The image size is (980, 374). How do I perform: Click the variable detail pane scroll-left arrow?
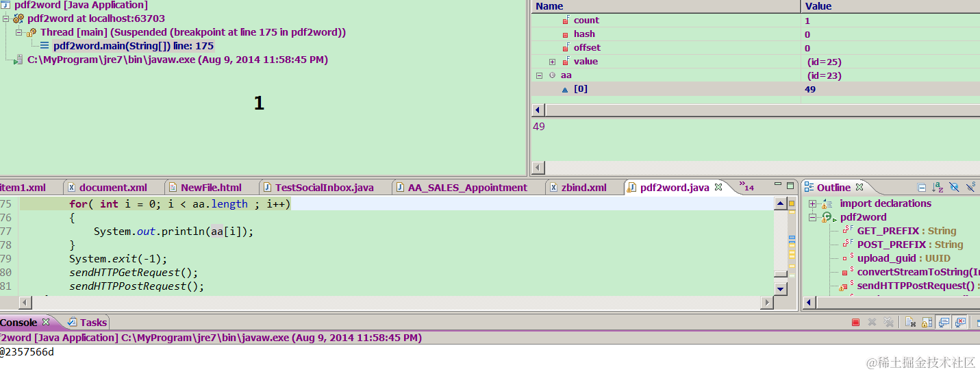538,167
